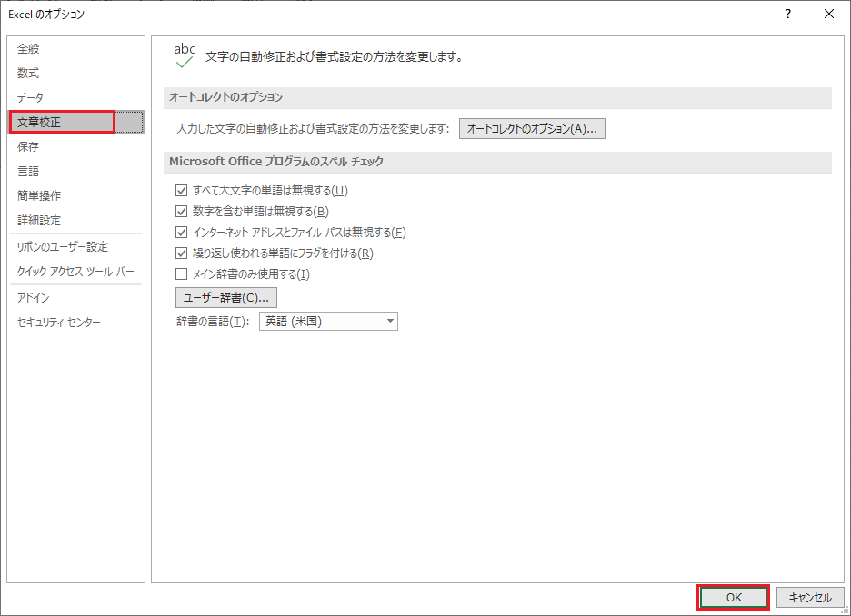The image size is (851, 616).
Task: Switch to the 数式 category
Action: [x=29, y=73]
